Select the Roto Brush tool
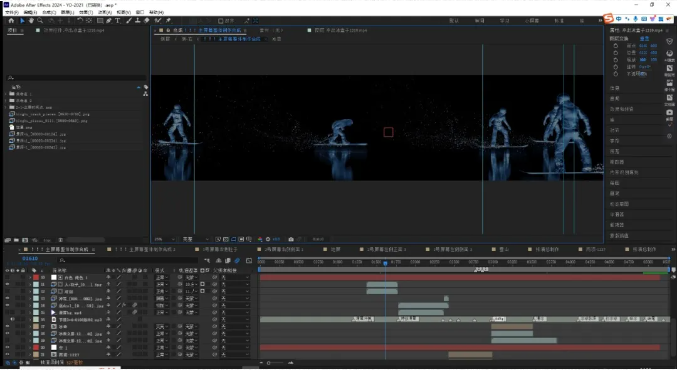Screen dimensions: 677x370 click(158, 20)
